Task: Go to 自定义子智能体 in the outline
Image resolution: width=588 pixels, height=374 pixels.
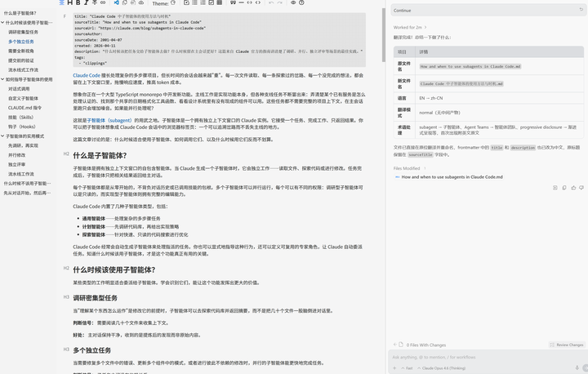Action: tap(23, 98)
